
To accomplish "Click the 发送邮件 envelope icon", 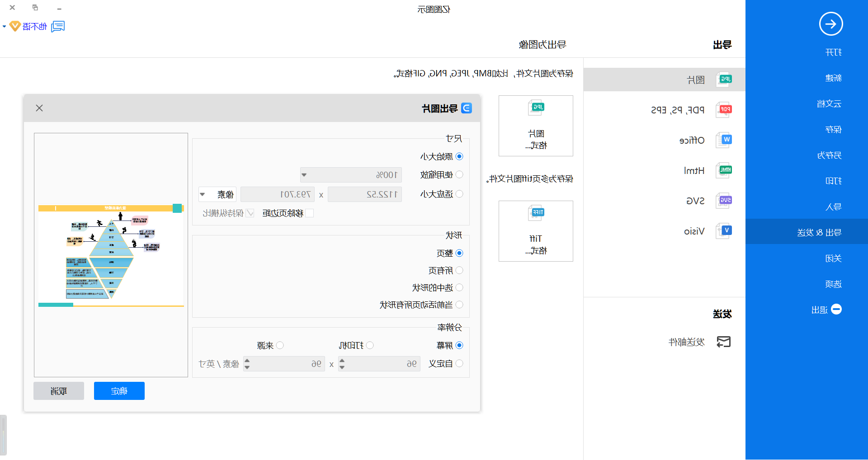I will coord(724,342).
